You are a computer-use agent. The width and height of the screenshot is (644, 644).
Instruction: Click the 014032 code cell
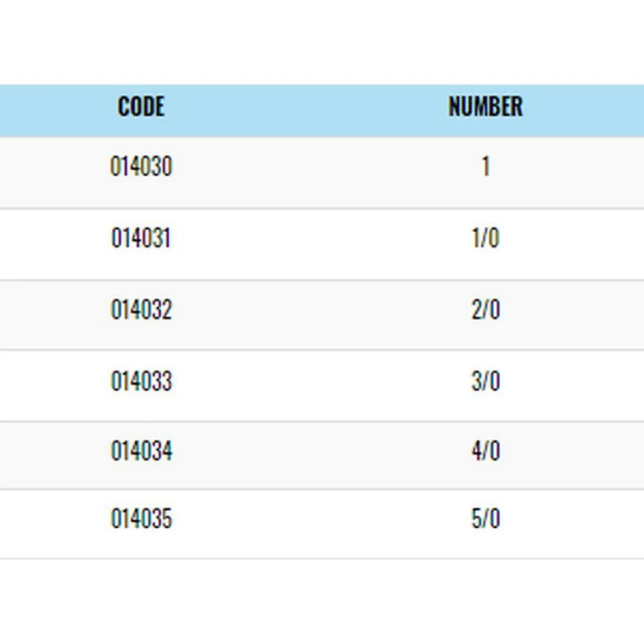[141, 310]
